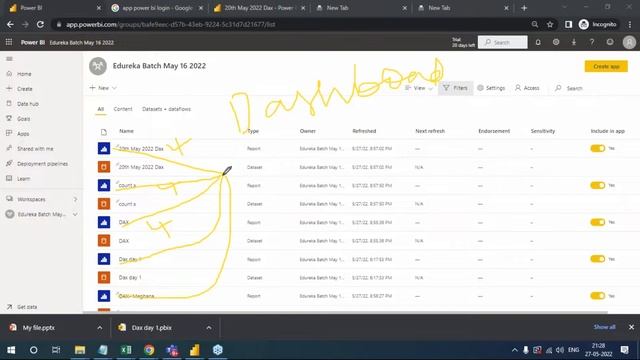Open the count a dataset name

coord(127,204)
